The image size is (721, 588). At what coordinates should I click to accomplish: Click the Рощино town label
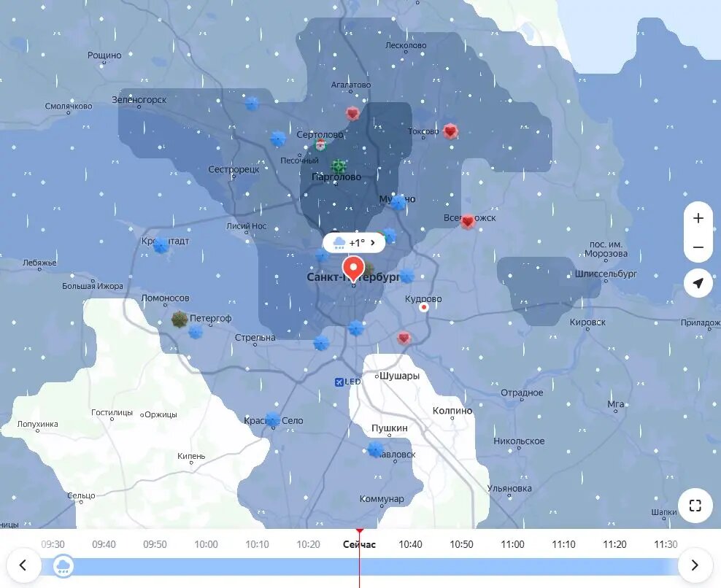click(x=104, y=55)
